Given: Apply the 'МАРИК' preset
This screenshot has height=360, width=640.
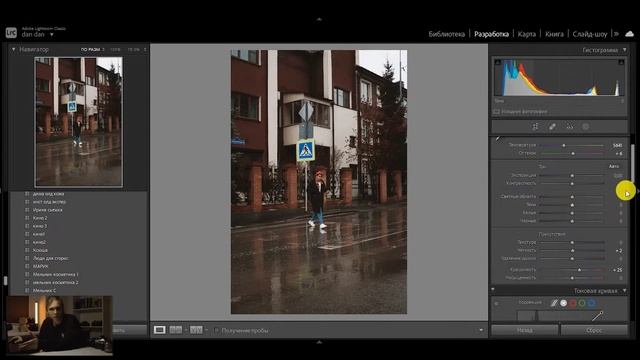Looking at the screenshot, I should click(x=40, y=267).
